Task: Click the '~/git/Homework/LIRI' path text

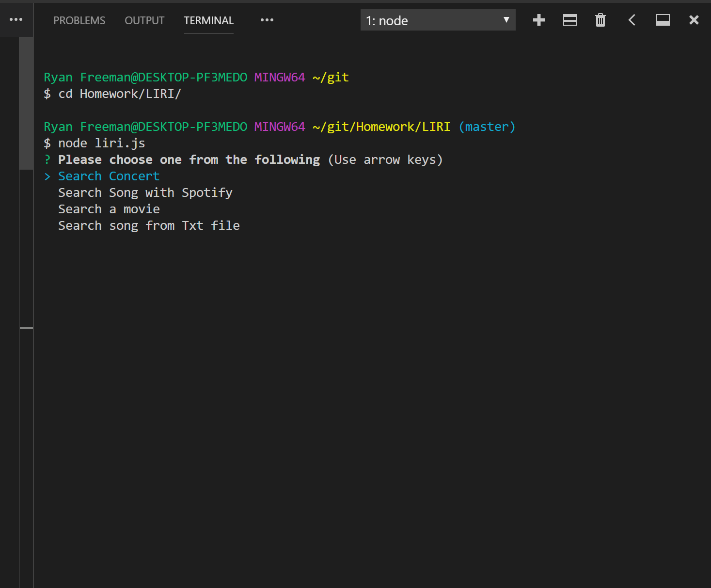Action: [x=381, y=127]
